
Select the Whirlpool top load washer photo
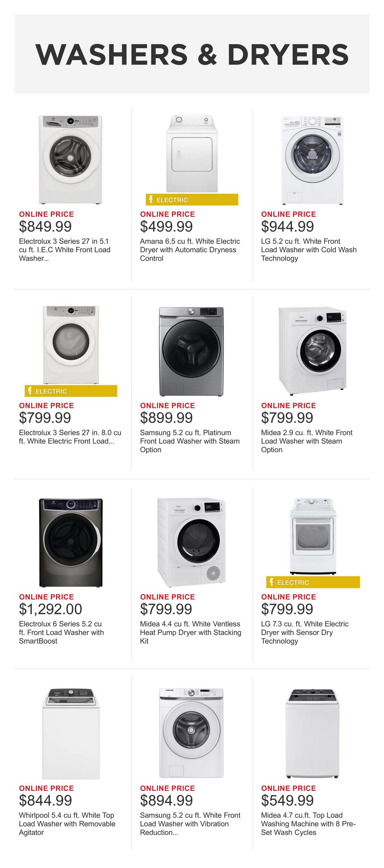71,734
